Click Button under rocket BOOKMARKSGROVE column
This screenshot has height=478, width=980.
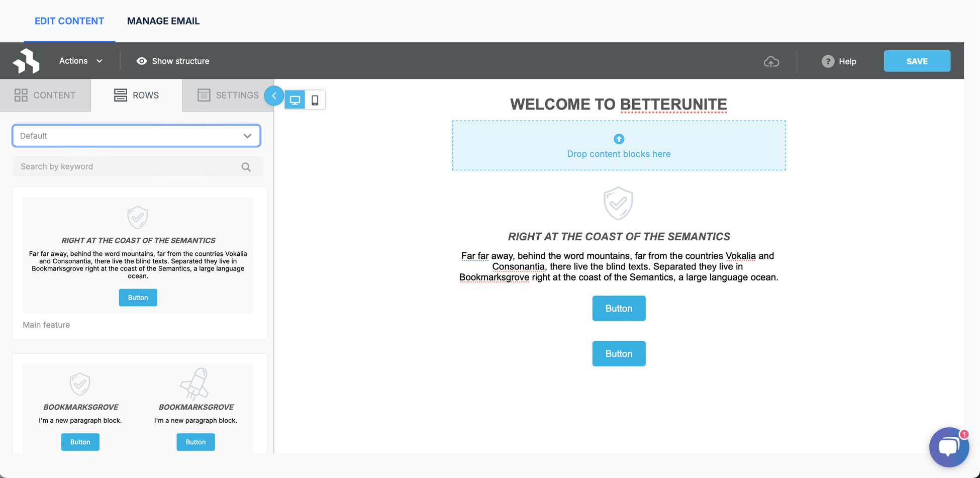pyautogui.click(x=195, y=442)
